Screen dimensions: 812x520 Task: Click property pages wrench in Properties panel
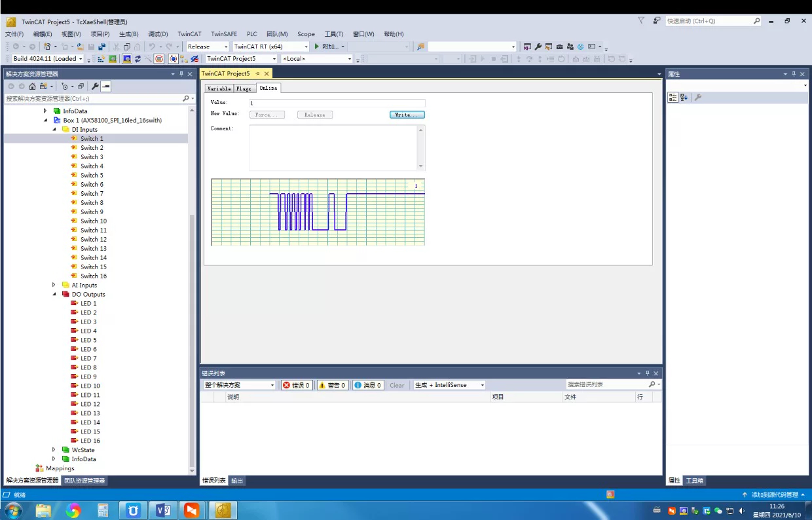click(698, 98)
